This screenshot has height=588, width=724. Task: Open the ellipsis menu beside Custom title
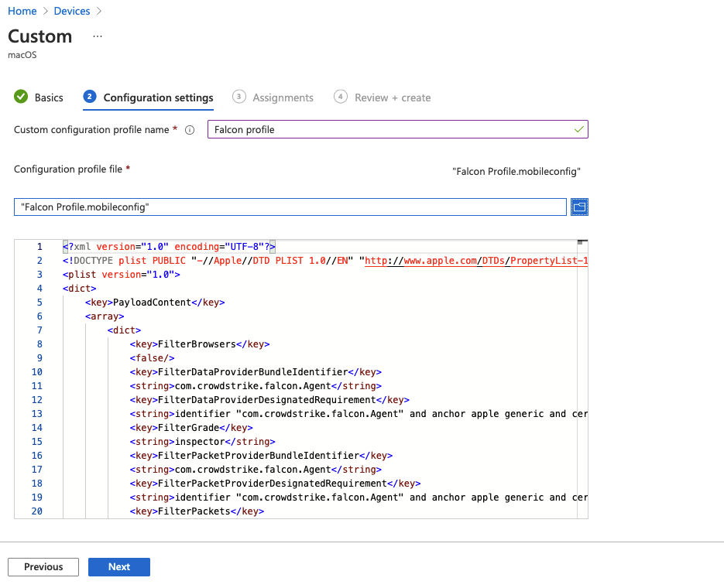[x=97, y=36]
